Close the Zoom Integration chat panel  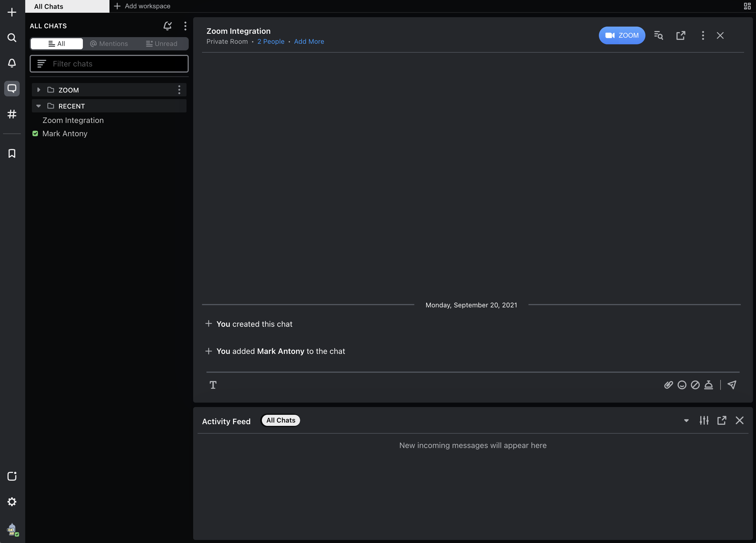pyautogui.click(x=720, y=35)
